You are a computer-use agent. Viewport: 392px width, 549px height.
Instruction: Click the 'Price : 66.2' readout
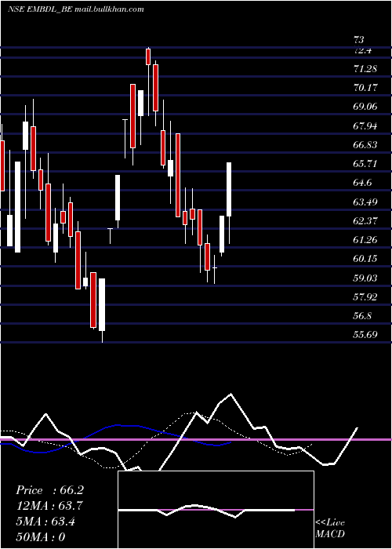coord(49,490)
